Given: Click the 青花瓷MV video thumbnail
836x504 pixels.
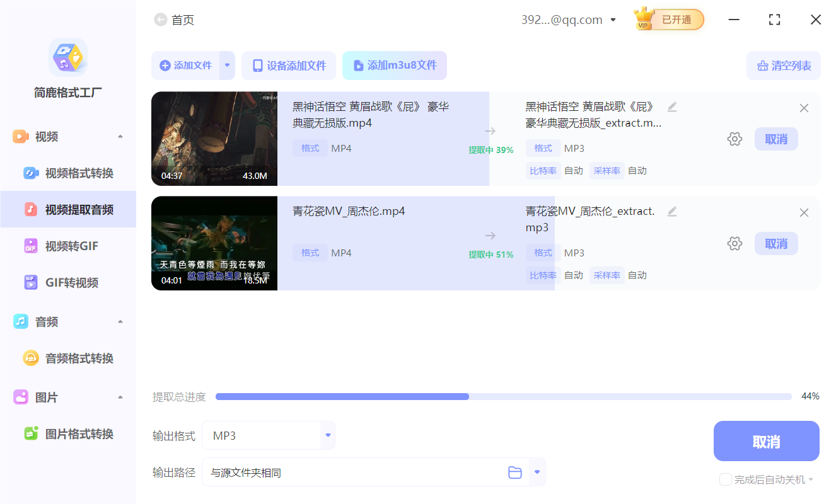Looking at the screenshot, I should (x=214, y=243).
